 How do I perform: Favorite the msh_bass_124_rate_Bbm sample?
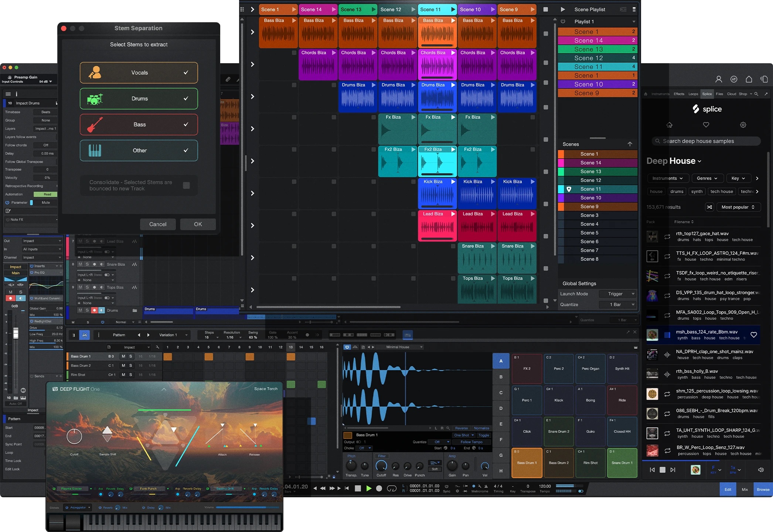point(754,335)
